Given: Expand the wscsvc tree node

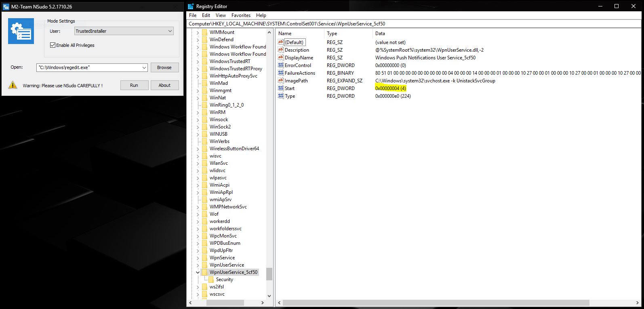Looking at the screenshot, I should (198, 294).
